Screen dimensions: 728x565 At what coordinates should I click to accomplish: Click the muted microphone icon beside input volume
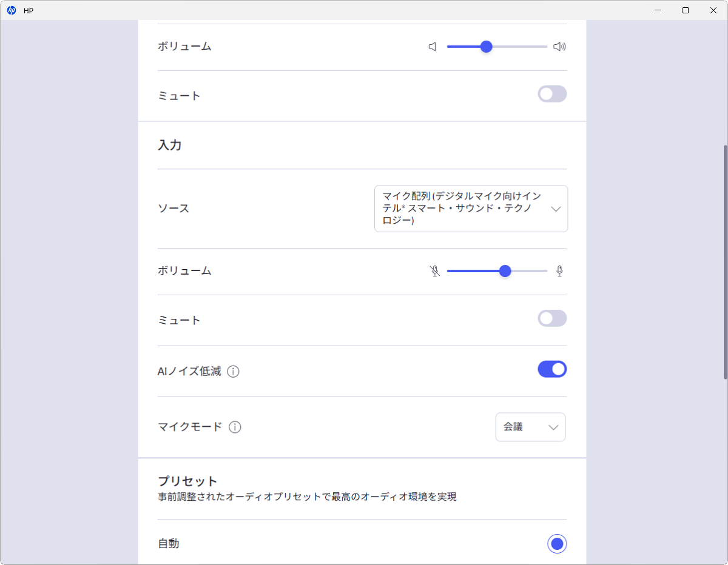click(x=434, y=271)
